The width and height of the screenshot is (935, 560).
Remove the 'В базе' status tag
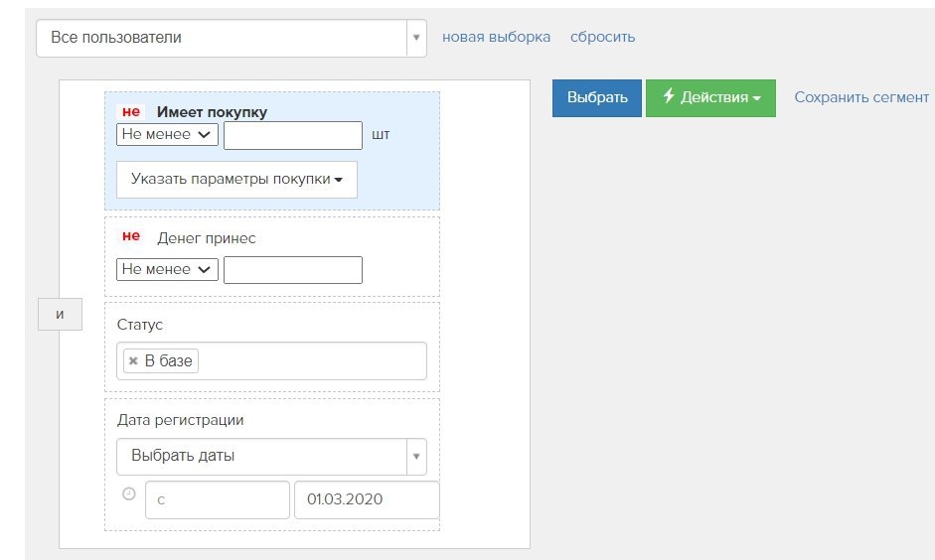(133, 360)
